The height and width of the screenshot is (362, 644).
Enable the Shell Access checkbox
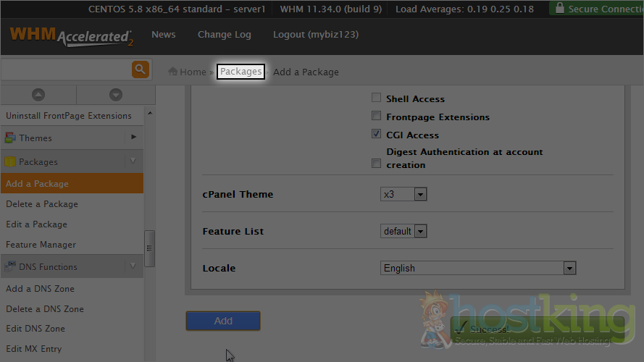[x=376, y=98]
